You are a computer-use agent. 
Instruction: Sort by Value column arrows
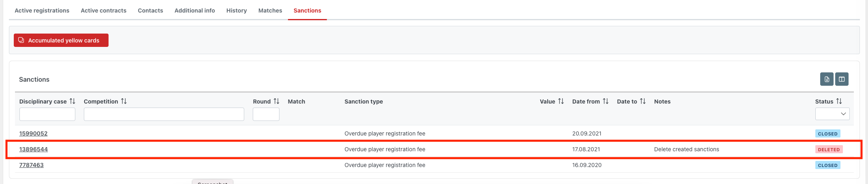click(561, 101)
